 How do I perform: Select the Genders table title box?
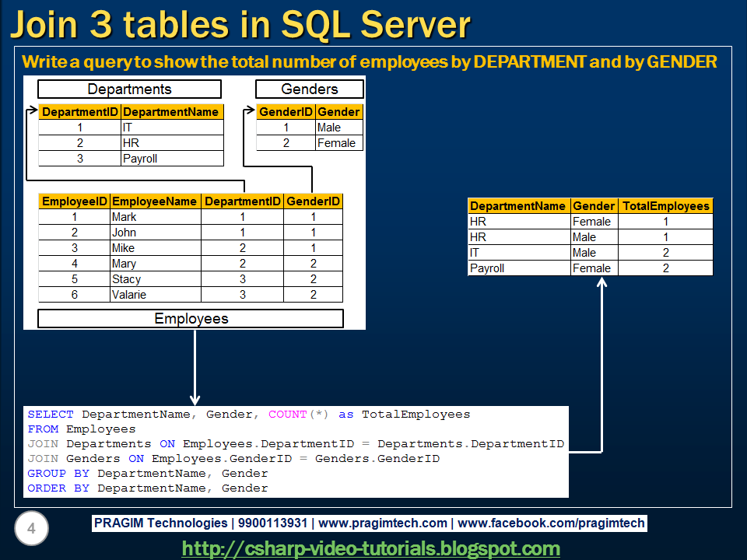click(310, 89)
